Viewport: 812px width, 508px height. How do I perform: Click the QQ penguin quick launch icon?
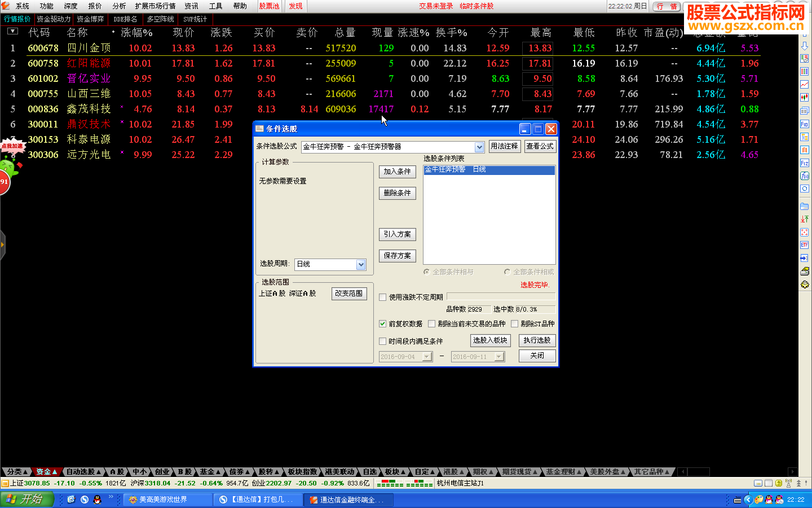[97, 500]
